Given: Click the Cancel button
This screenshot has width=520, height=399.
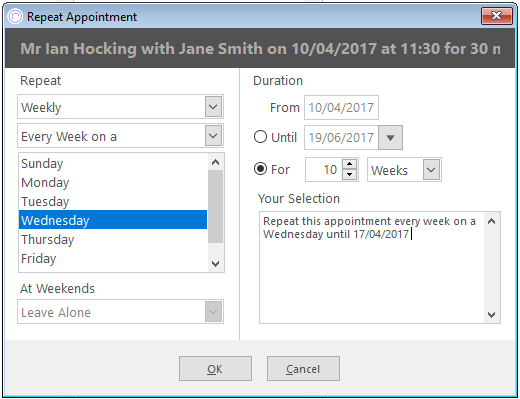Looking at the screenshot, I should (x=303, y=369).
